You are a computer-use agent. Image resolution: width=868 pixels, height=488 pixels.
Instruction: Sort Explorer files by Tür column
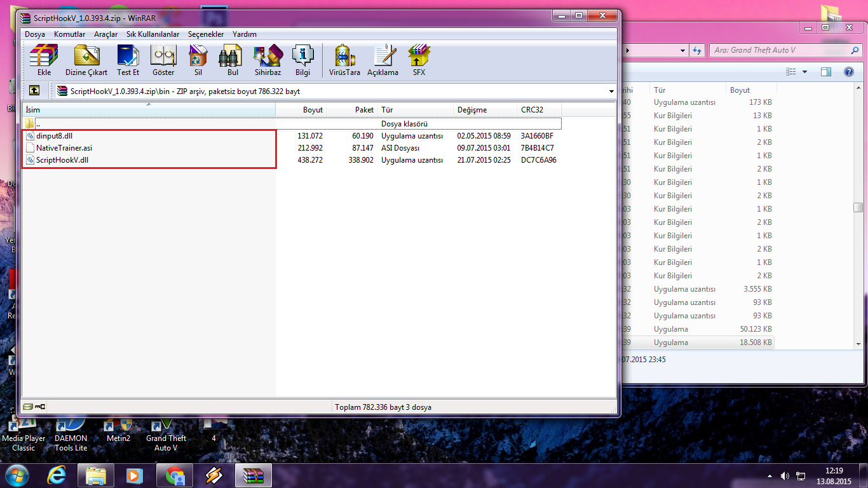[x=688, y=90]
